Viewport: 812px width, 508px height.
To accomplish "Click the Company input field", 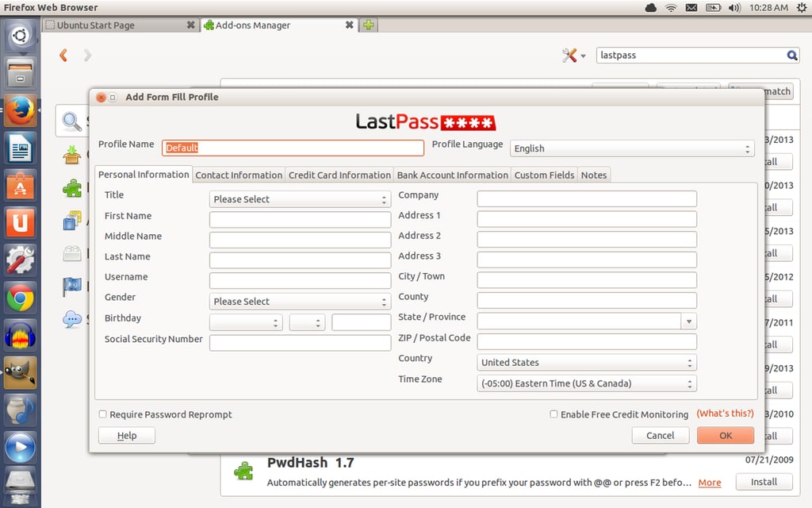I will 587,198.
